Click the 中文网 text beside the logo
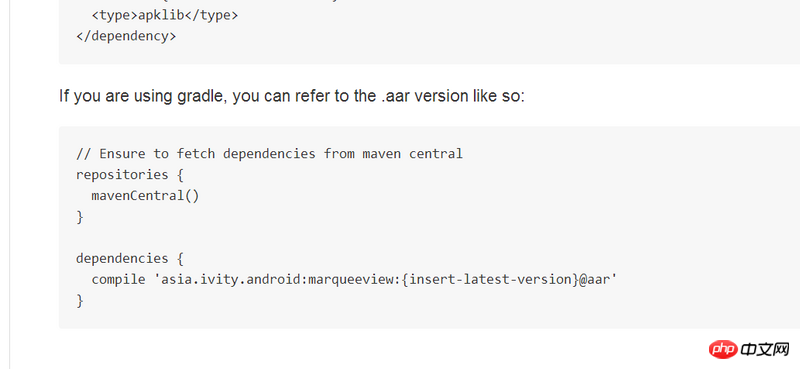 pos(765,350)
